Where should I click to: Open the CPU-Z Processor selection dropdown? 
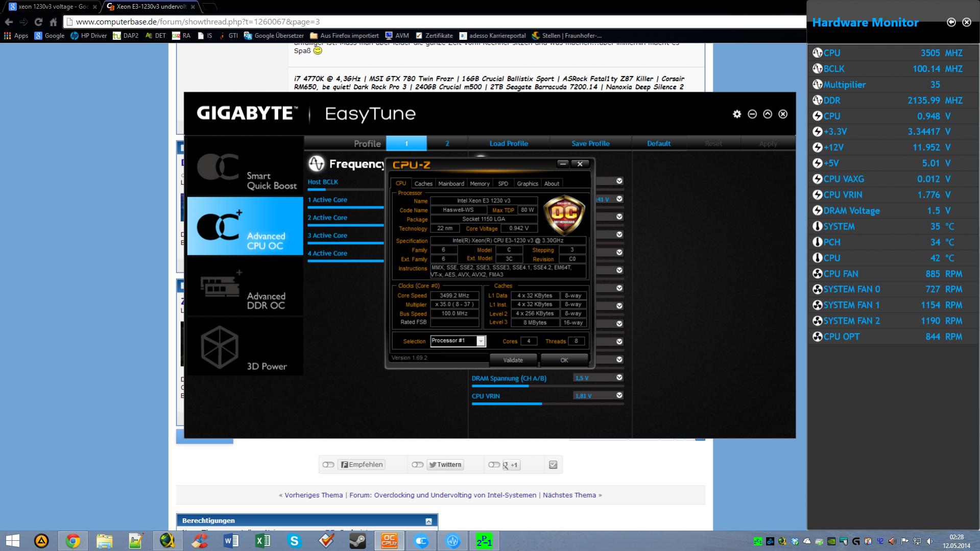[458, 341]
